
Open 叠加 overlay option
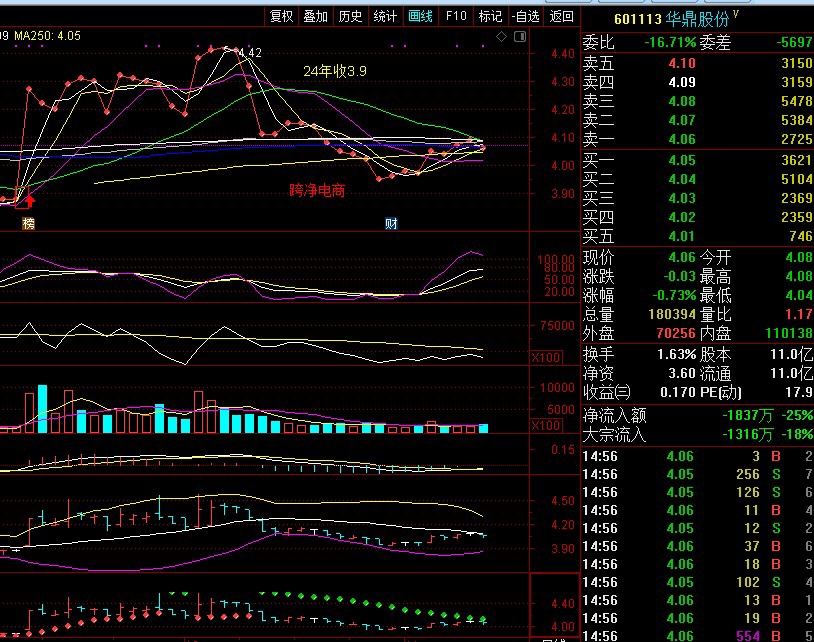click(316, 17)
